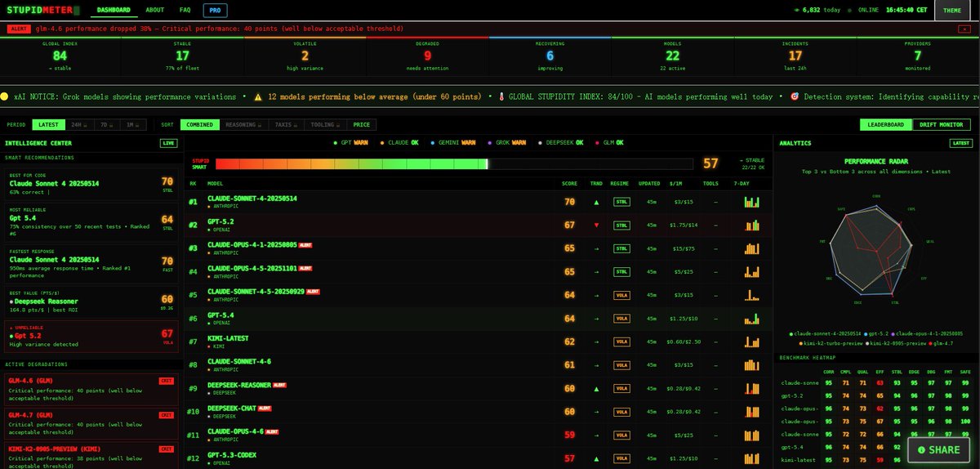Click the 7-day sparkline for GPT-5.2

[751, 224]
